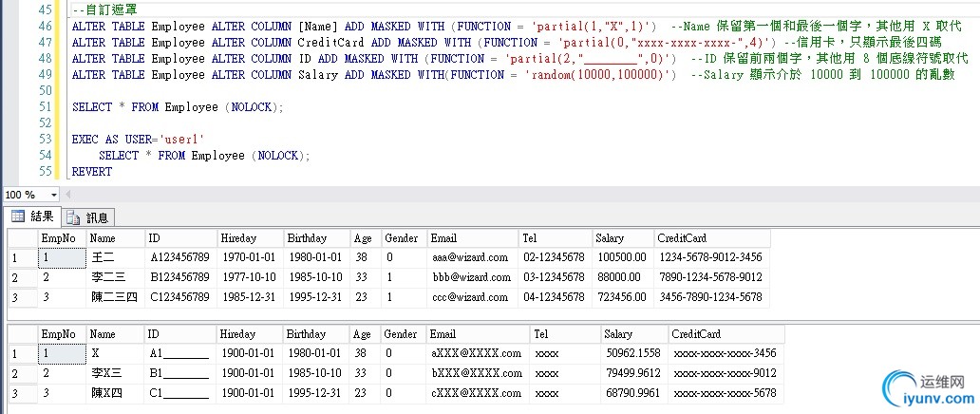Viewport: 980px width, 414px height.
Task: Select the email aaa@wizard.com
Action: (473, 257)
